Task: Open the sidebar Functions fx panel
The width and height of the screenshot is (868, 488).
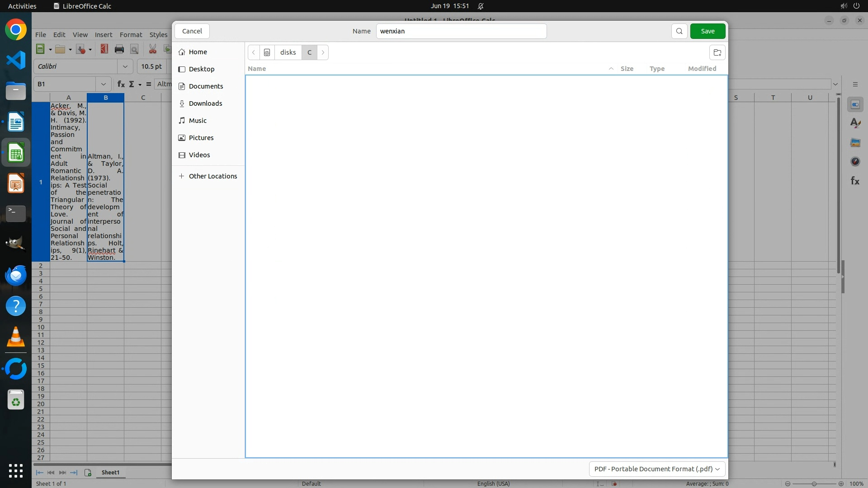Action: [855, 181]
